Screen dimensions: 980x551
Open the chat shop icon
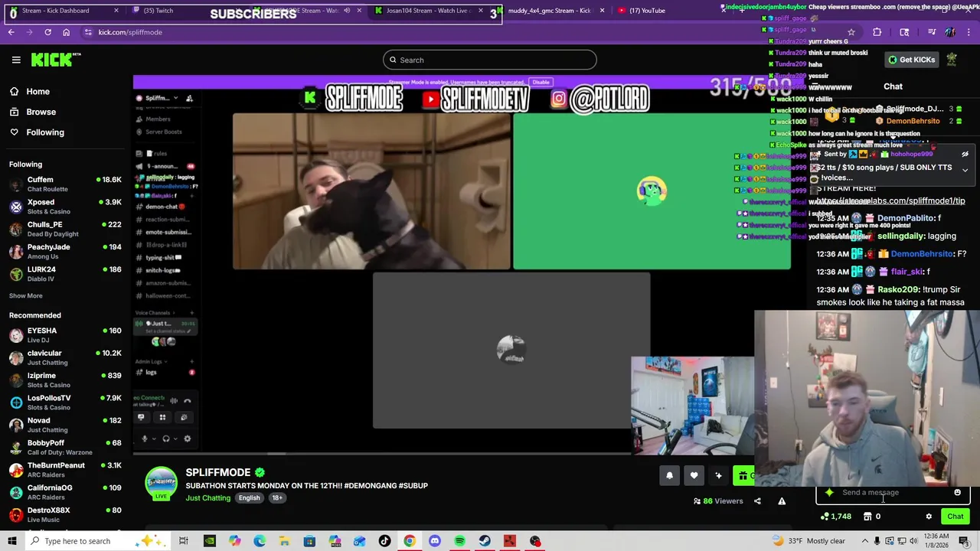pos(867,517)
